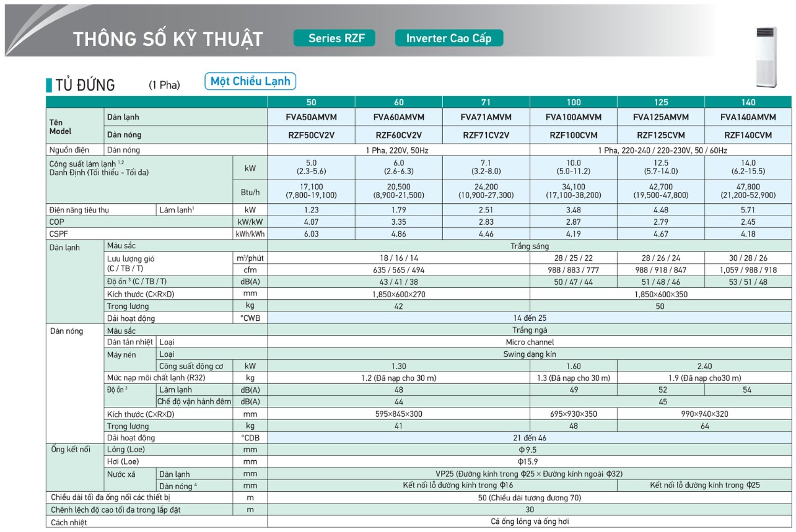This screenshot has height=532, width=796.
Task: Click indoor unit model FVA100AMVM
Action: 574,117
